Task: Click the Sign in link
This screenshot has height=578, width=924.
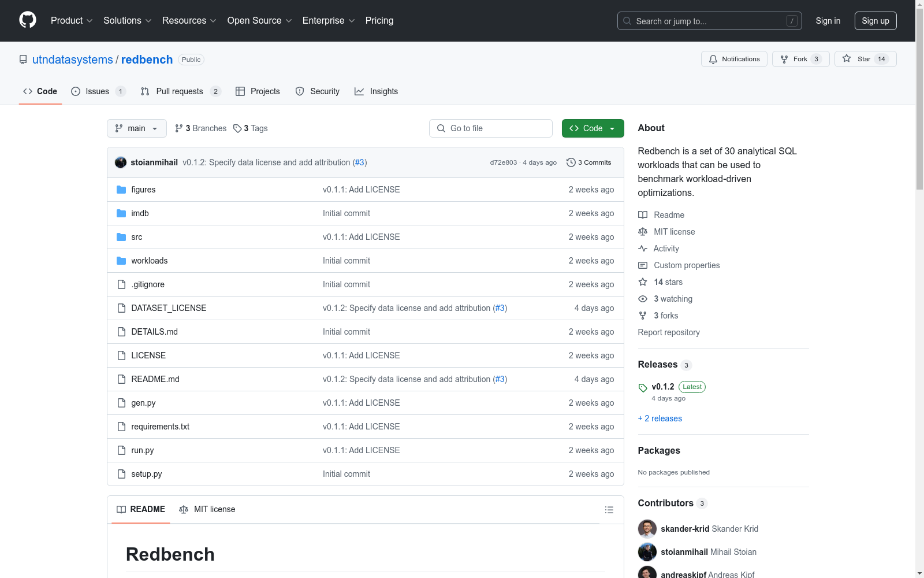Action: coord(828,21)
